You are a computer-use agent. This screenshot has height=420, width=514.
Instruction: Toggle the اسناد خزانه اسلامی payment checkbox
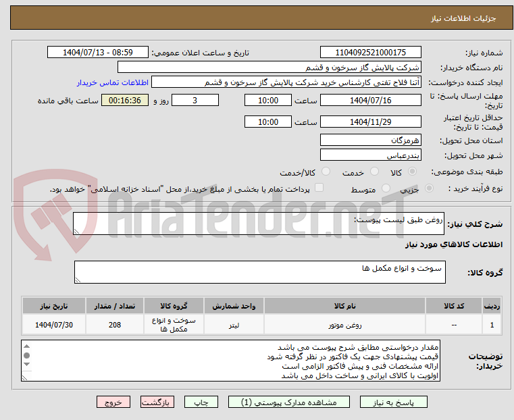click(319, 188)
